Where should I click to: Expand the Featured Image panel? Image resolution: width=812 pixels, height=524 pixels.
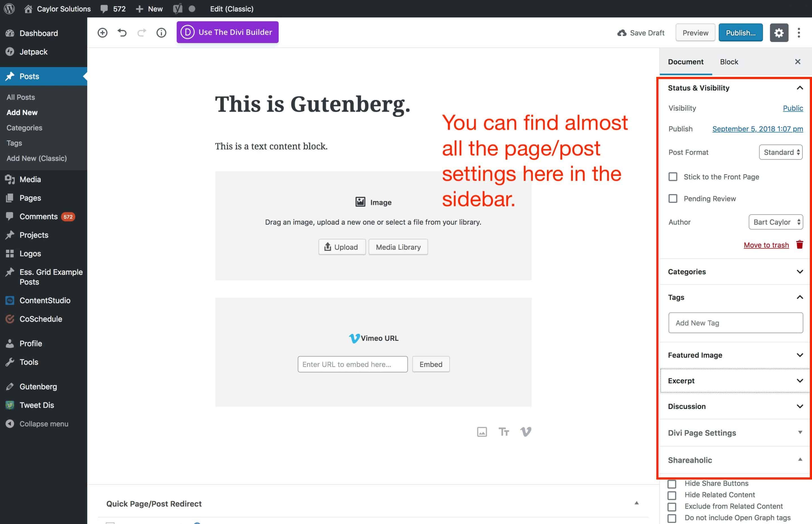[735, 355]
